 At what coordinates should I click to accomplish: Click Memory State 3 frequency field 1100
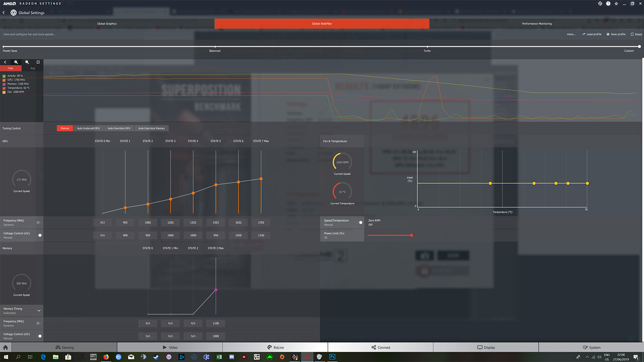tap(216, 323)
